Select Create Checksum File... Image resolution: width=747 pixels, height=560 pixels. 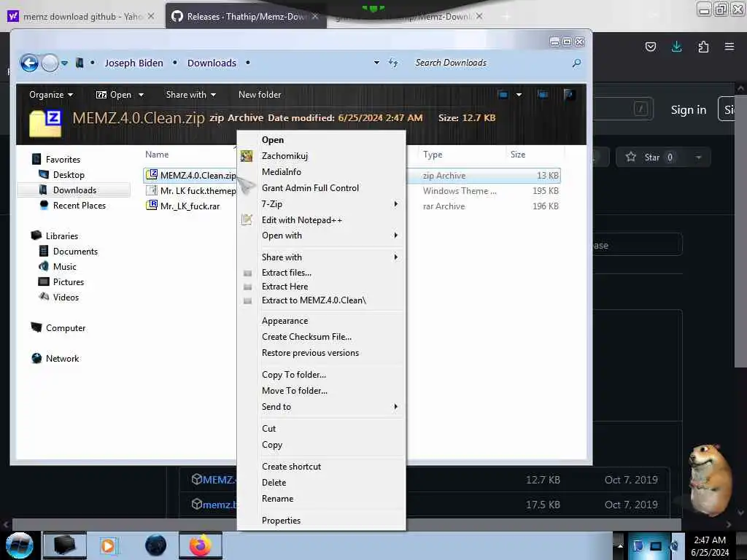[306, 337]
